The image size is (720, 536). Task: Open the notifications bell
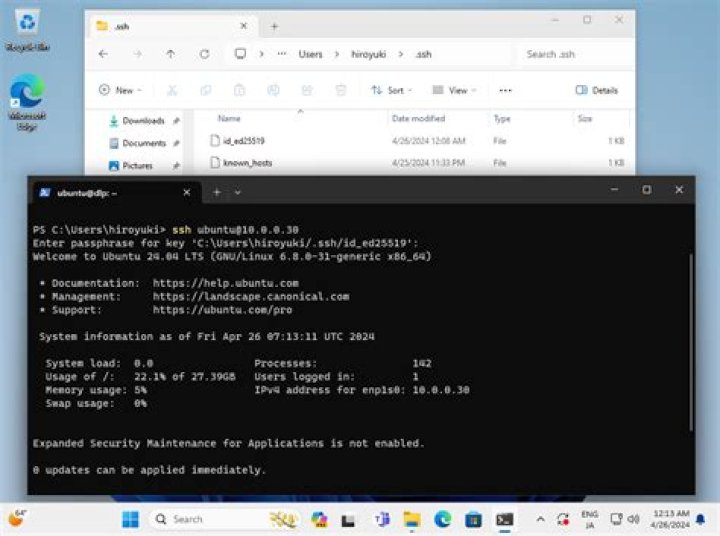[x=700, y=519]
